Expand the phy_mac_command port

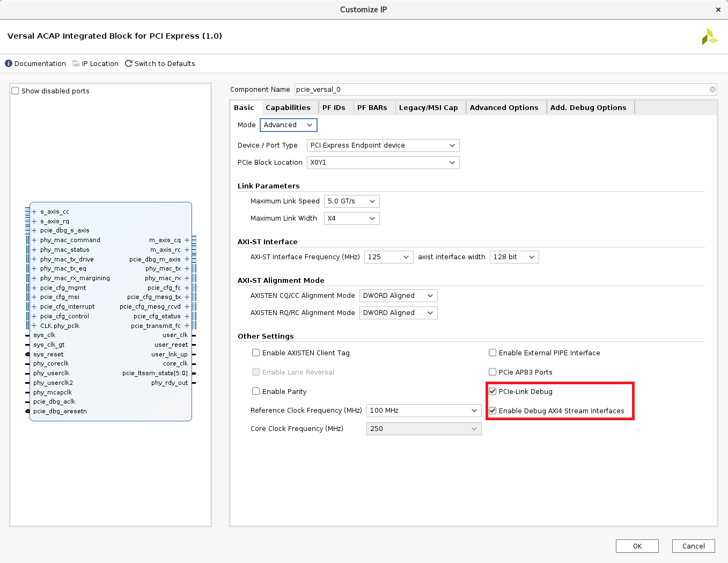pos(34,240)
